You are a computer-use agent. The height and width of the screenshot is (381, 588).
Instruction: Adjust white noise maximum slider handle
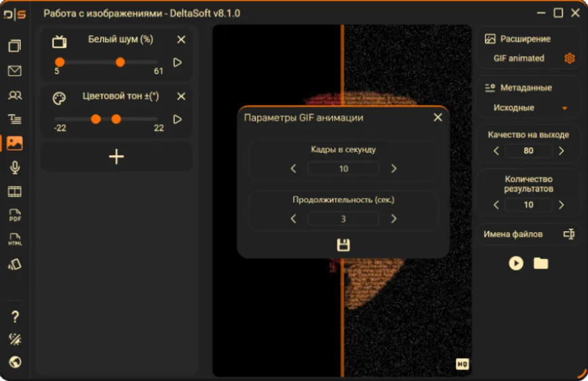point(120,62)
